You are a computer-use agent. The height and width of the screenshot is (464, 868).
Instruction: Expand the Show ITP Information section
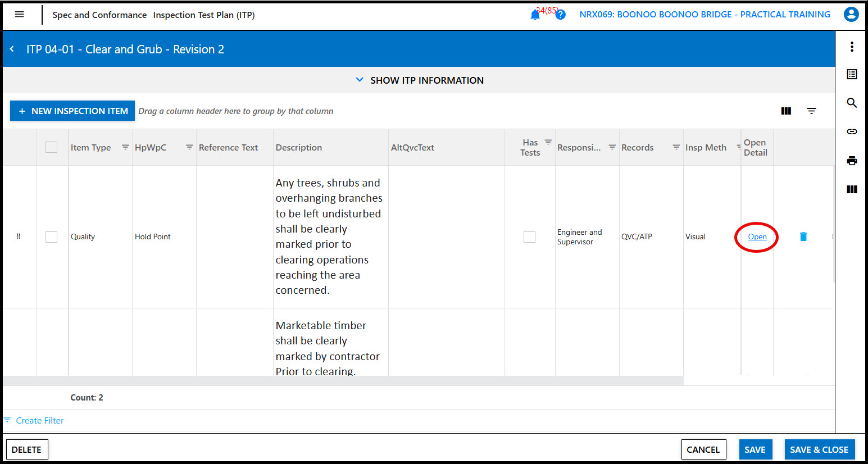[419, 80]
